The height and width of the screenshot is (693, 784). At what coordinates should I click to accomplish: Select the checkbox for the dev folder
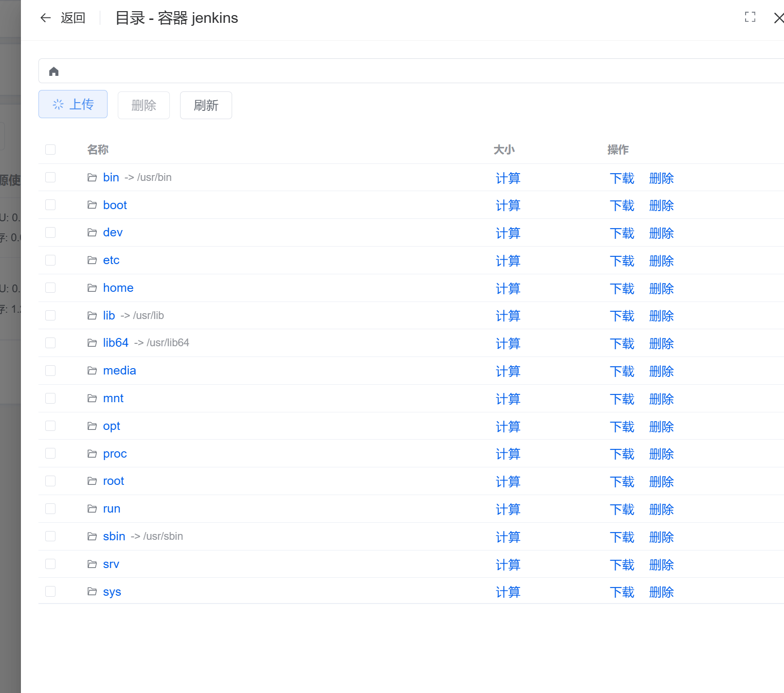click(51, 232)
